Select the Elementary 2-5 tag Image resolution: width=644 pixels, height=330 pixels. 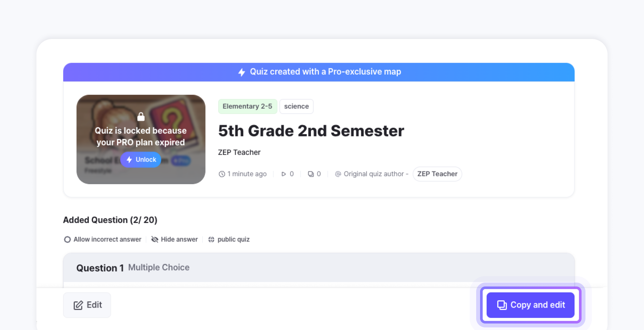pyautogui.click(x=247, y=107)
